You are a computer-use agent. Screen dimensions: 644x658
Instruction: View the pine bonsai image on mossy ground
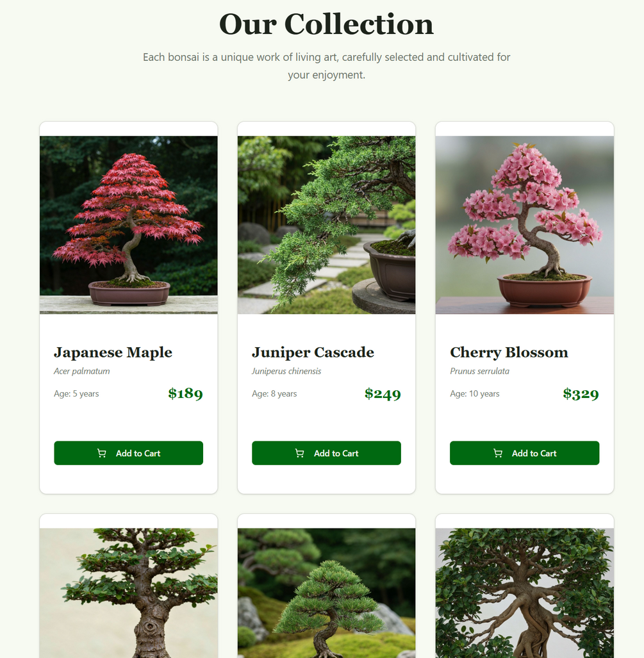click(326, 593)
